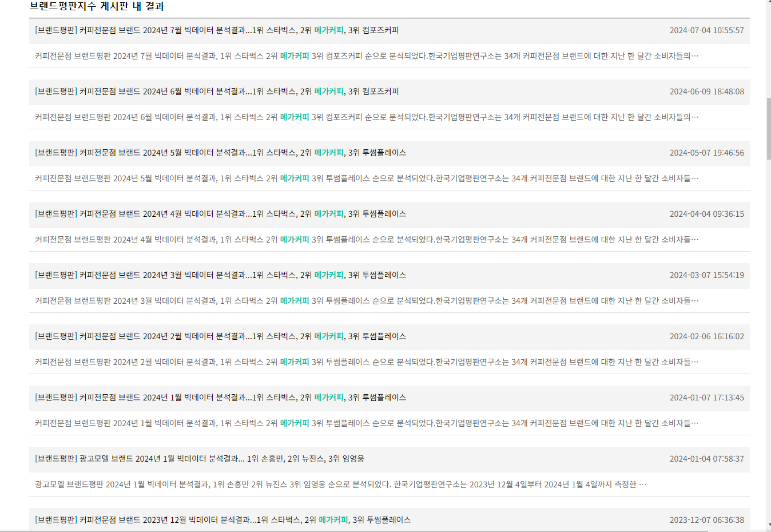This screenshot has height=532, width=771.
Task: Click the 커피전문점 2024년 1월 summary text
Action: [367, 423]
